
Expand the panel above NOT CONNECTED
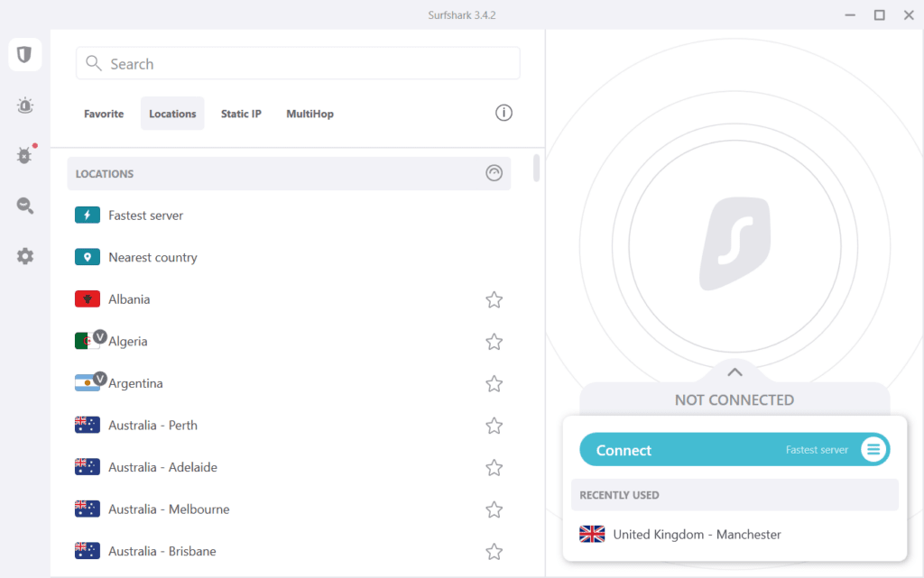(735, 372)
